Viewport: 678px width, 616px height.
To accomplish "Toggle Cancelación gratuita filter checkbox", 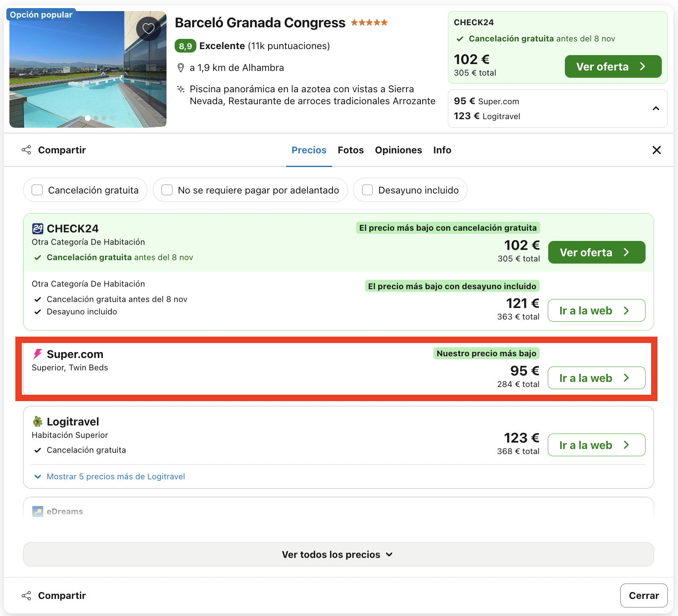I will click(x=37, y=190).
